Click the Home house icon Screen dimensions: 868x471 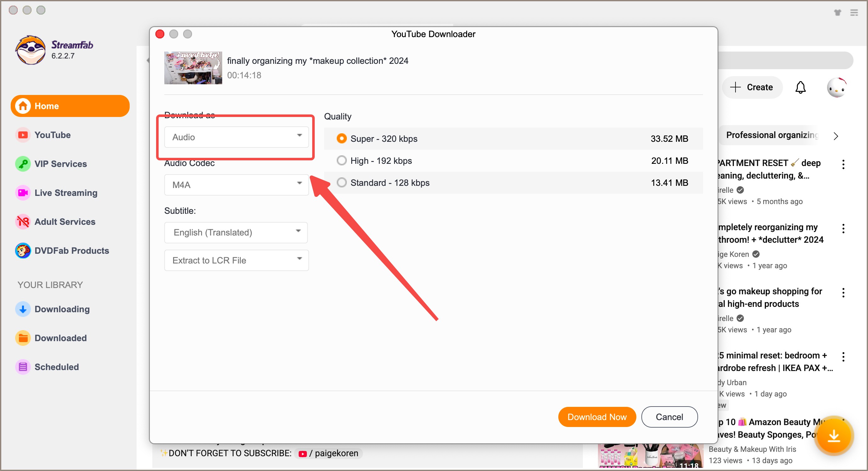click(23, 106)
